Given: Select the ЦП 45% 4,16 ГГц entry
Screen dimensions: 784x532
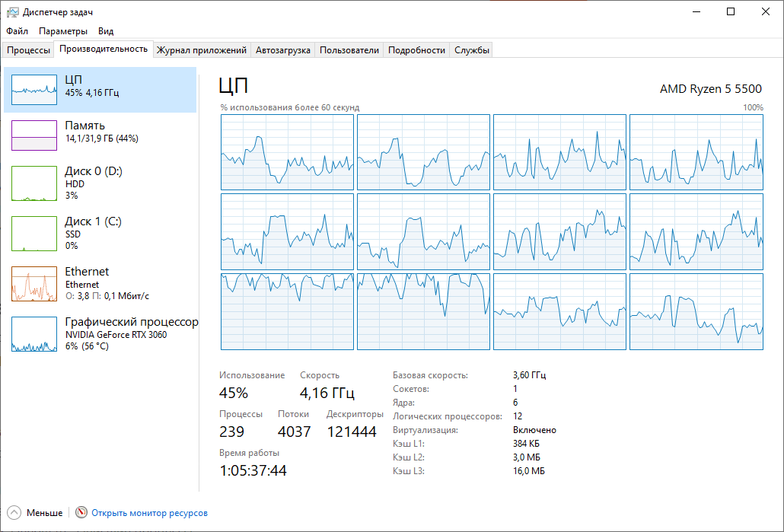Looking at the screenshot, I should point(100,90).
